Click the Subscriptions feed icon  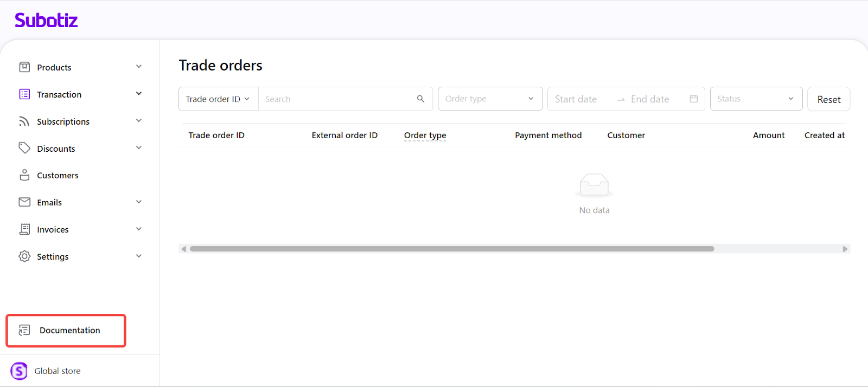(24, 121)
